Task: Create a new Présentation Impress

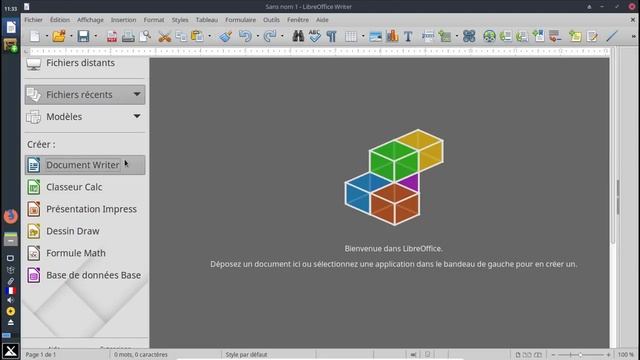Action: pyautogui.click(x=85, y=209)
